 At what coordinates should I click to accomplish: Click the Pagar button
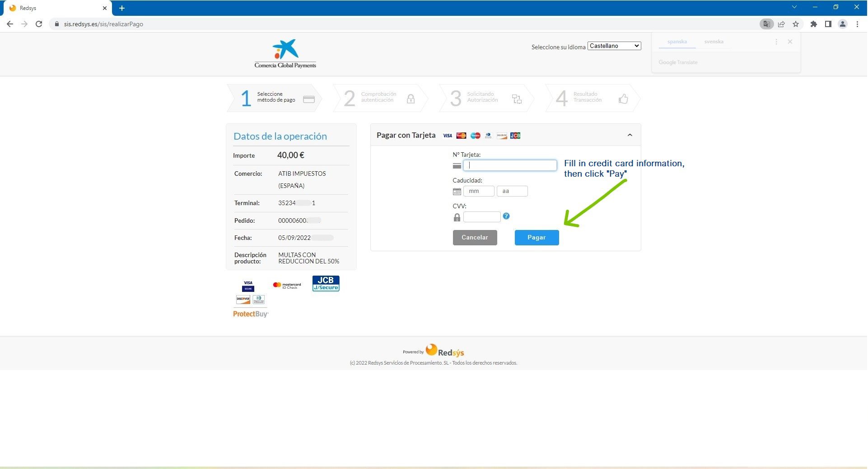coord(537,238)
